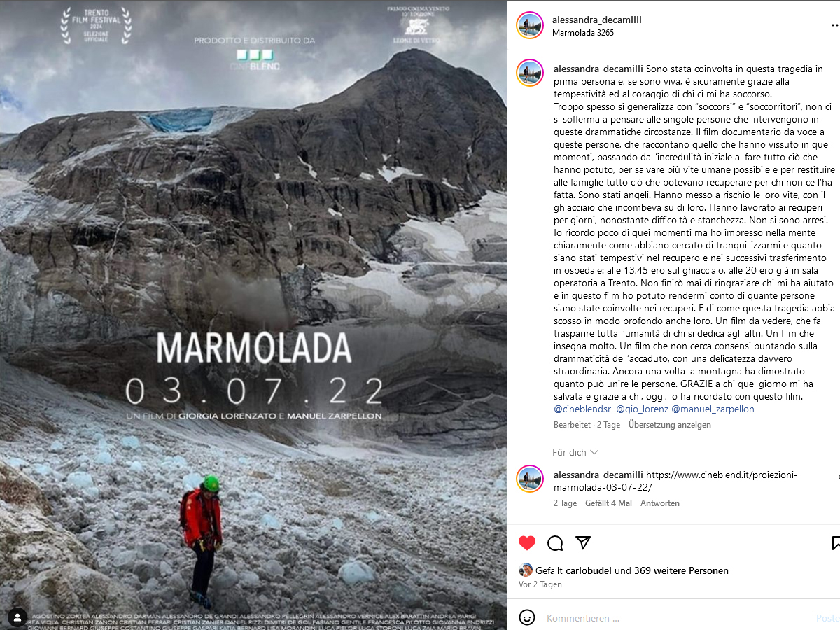
Task: Share the post using the paper plane icon
Action: click(x=583, y=543)
